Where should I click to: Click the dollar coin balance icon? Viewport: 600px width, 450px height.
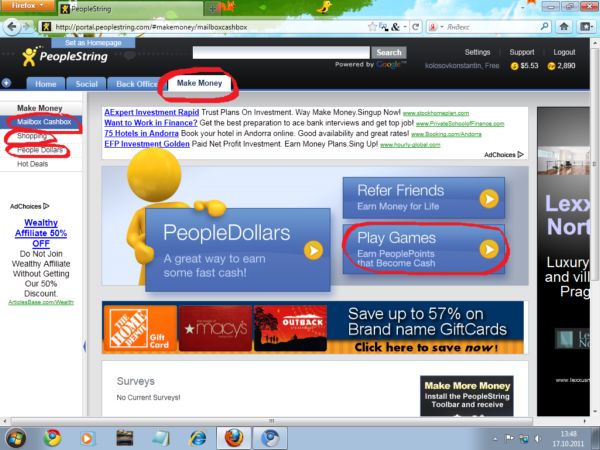[x=514, y=66]
